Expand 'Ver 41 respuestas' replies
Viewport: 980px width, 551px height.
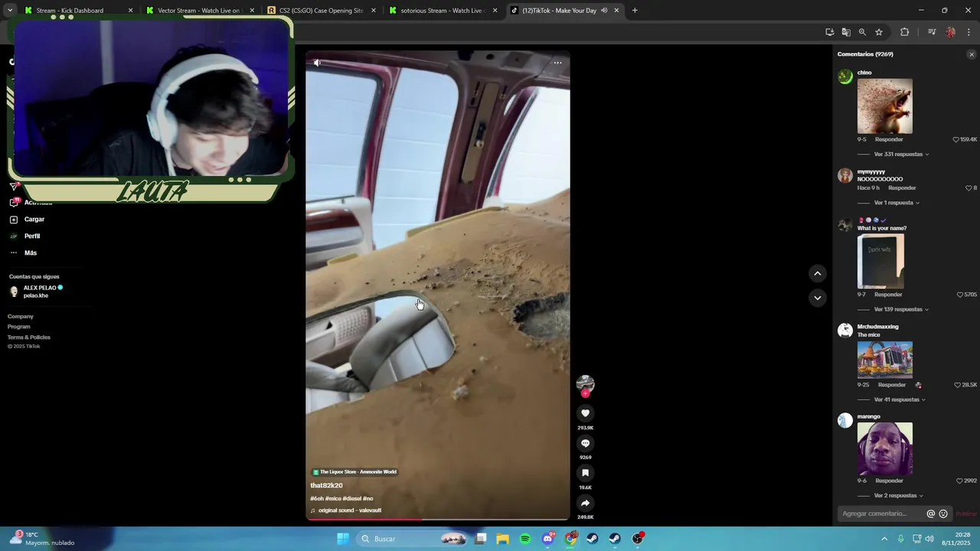(900, 399)
